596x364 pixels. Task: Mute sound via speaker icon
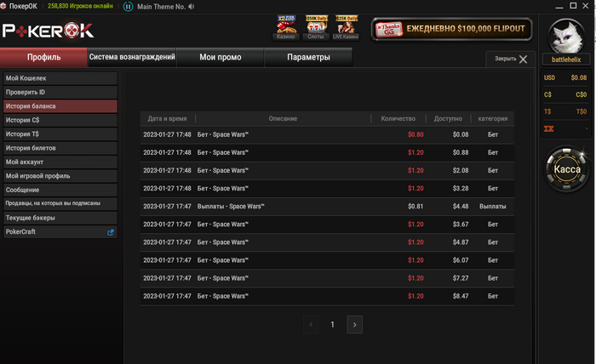click(x=192, y=7)
